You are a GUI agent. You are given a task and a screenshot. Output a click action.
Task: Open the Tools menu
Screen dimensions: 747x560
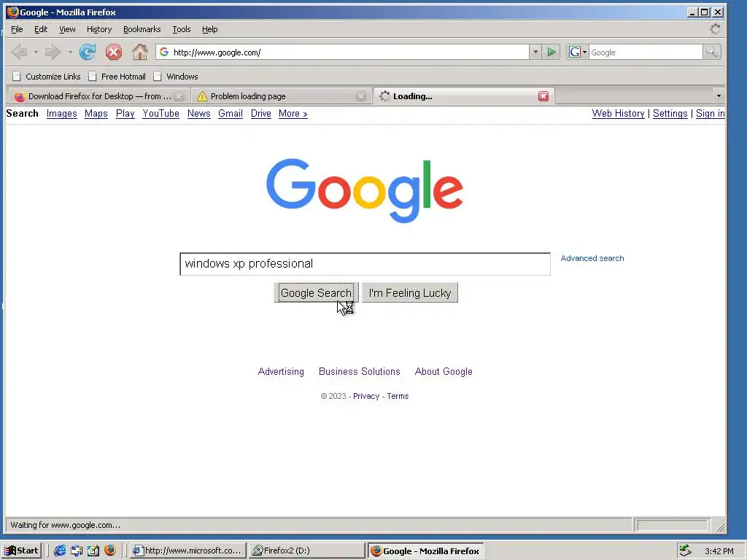pyautogui.click(x=181, y=29)
